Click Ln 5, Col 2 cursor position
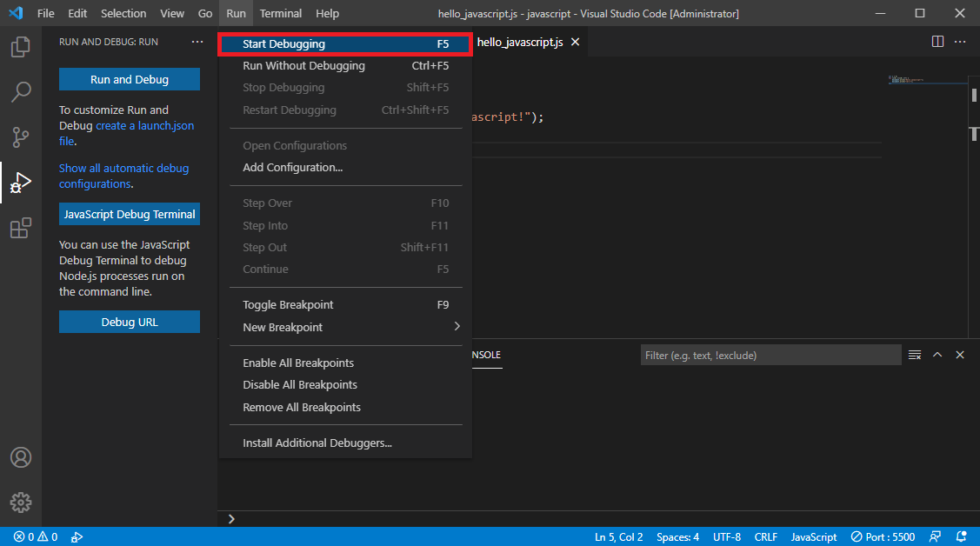This screenshot has width=980, height=546. (x=619, y=536)
